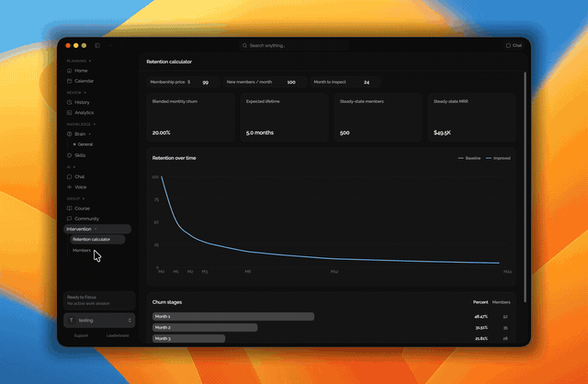
Task: Click the Community speech icon
Action: 70,219
